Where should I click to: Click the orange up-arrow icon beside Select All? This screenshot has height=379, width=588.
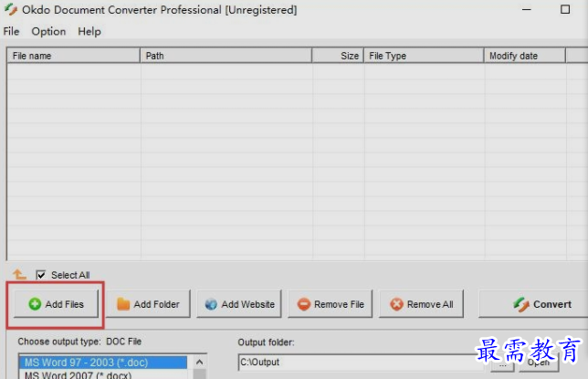[19, 275]
